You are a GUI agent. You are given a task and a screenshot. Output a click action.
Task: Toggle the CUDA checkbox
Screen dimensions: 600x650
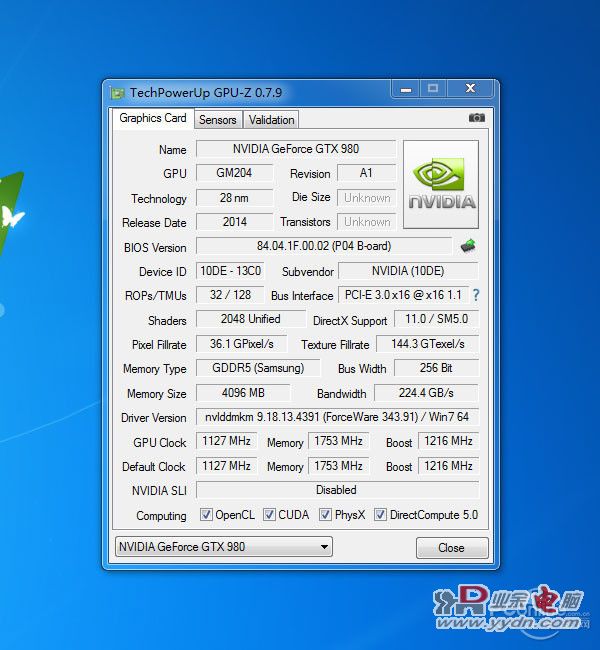[x=269, y=515]
